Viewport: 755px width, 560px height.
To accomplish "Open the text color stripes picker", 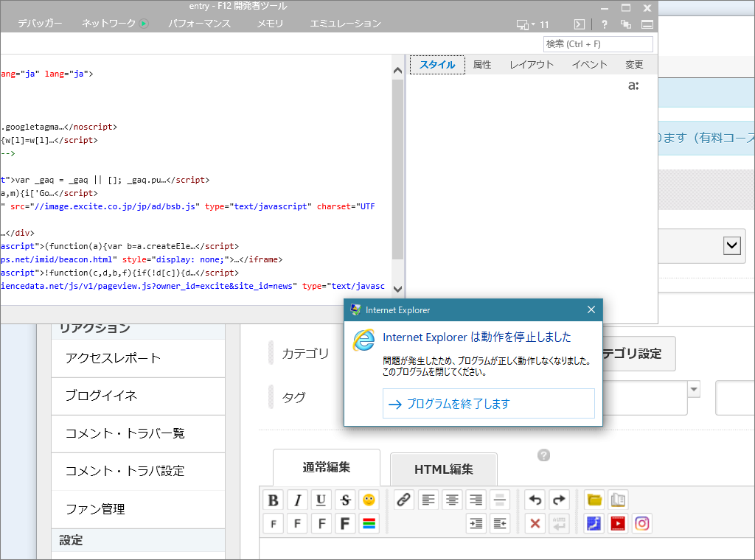I will coord(369,524).
